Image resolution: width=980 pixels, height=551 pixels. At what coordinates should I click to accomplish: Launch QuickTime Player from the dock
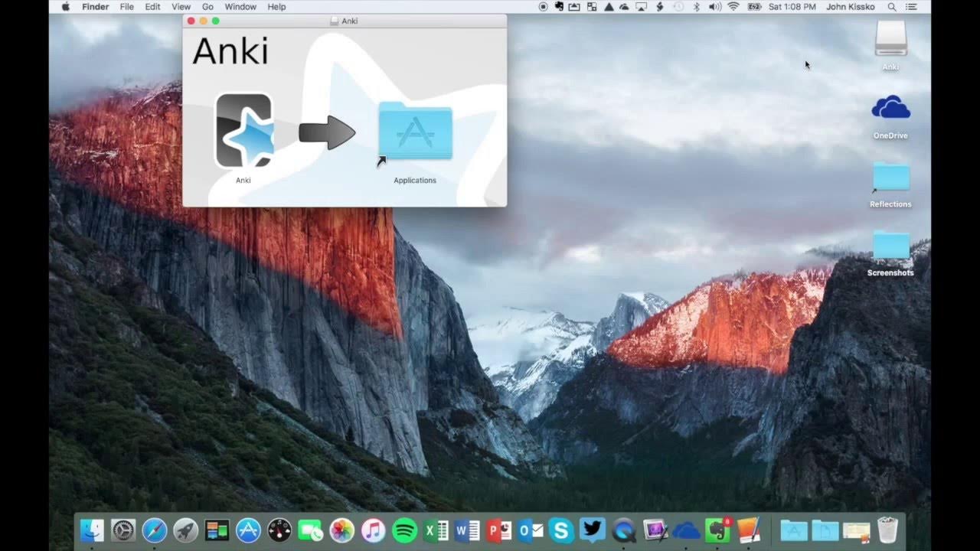624,530
